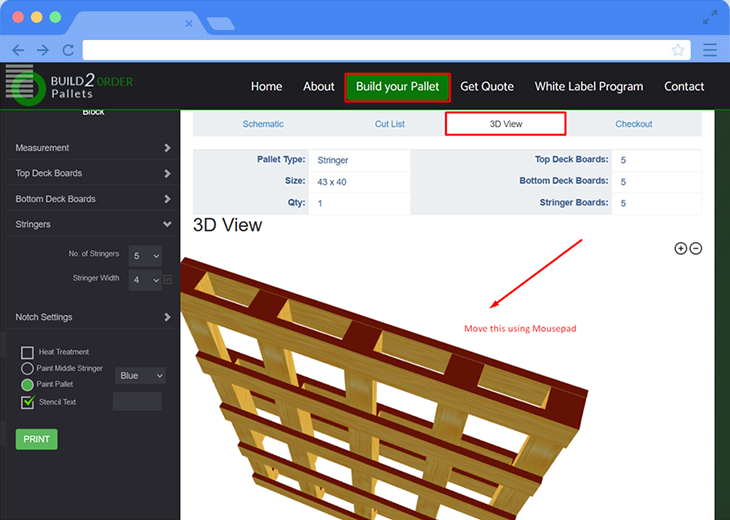
Task: Go to the Contact page
Action: tap(684, 87)
